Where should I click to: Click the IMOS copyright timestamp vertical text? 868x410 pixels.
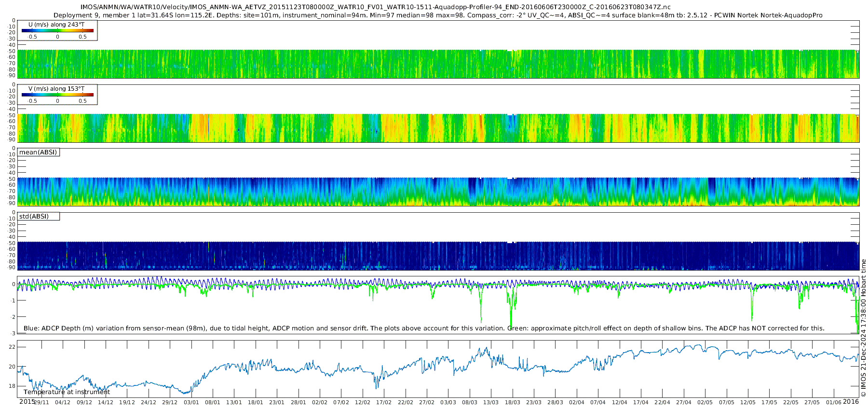(863, 331)
